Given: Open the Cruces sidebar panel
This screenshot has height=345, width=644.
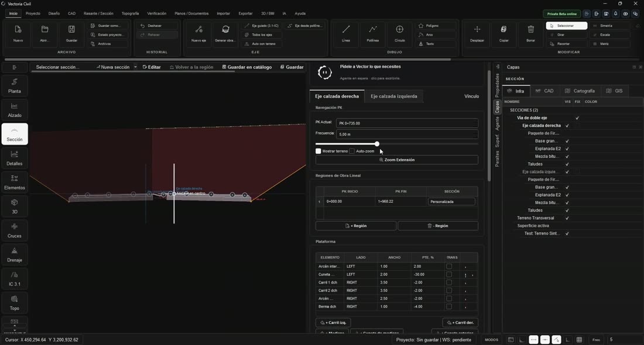Looking at the screenshot, I should pos(15,230).
